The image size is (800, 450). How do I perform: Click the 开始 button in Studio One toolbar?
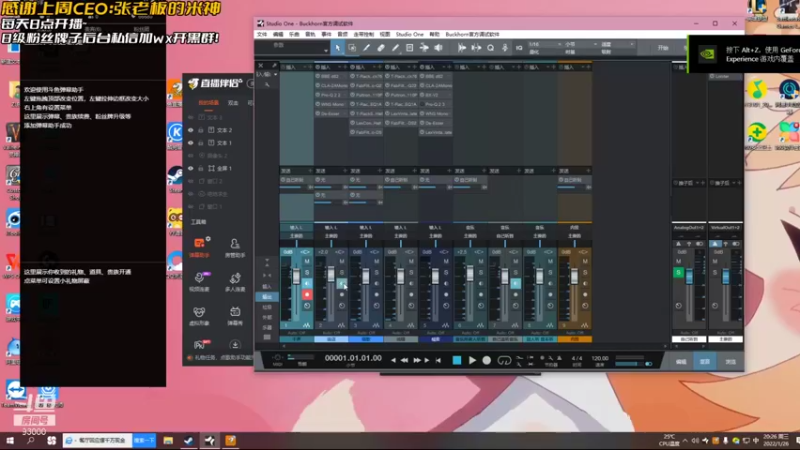(x=663, y=48)
